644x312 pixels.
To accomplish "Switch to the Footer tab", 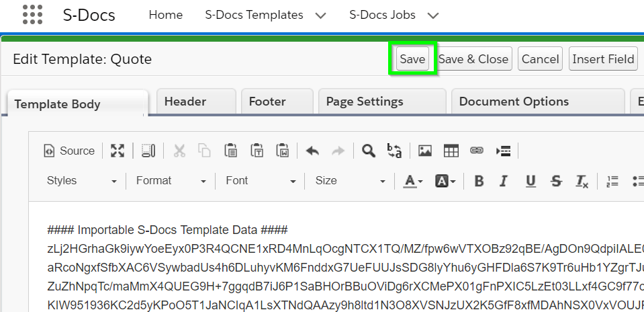I will 277,101.
